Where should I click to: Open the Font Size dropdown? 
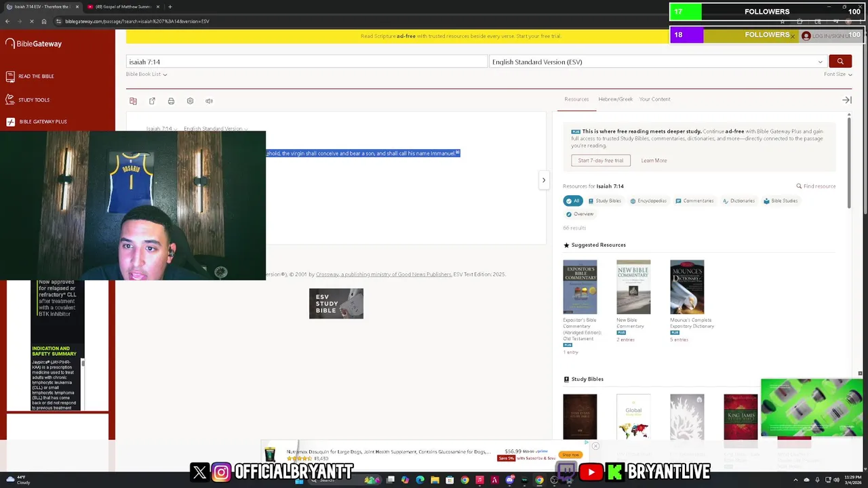point(837,74)
